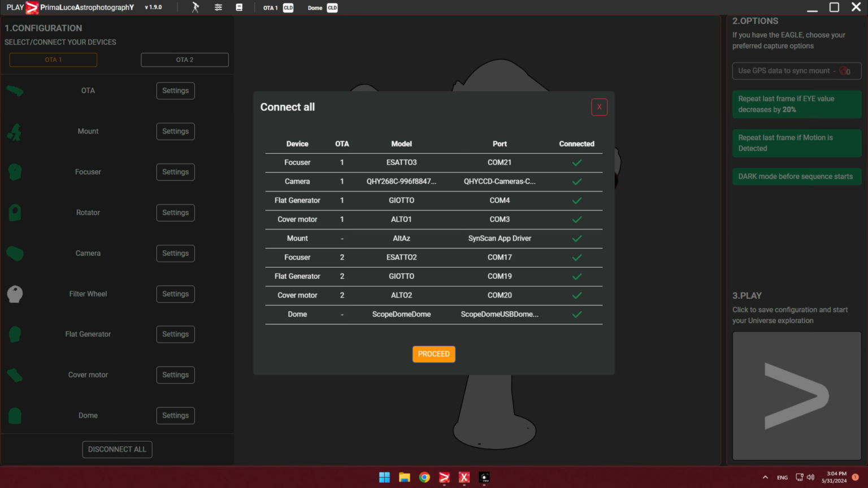Toggle the OTA 1 CLD cover indicator
Screen dimensions: 868x488
coord(288,8)
